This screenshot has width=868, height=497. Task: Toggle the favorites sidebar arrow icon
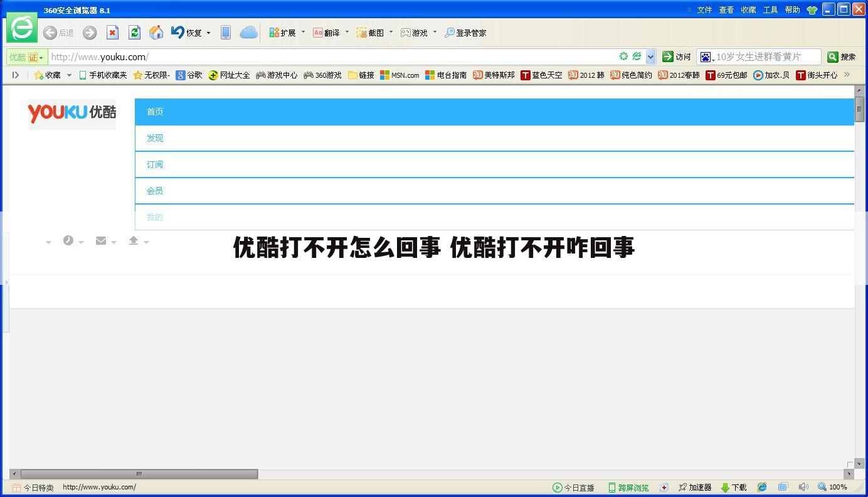point(16,75)
